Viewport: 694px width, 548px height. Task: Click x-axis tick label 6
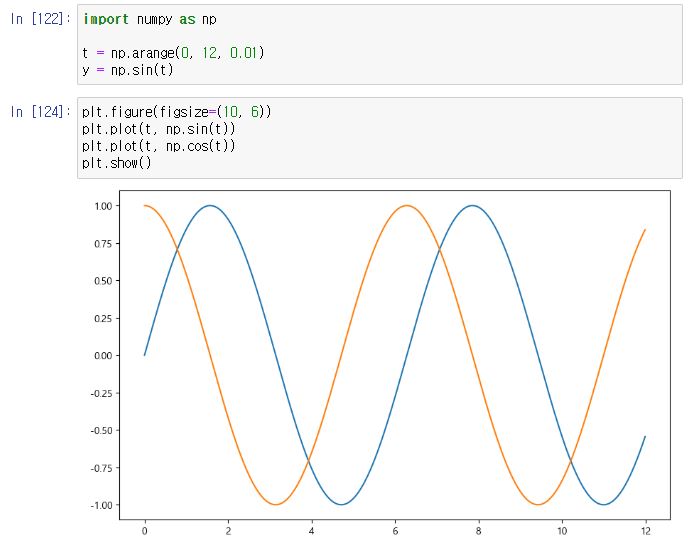[395, 531]
